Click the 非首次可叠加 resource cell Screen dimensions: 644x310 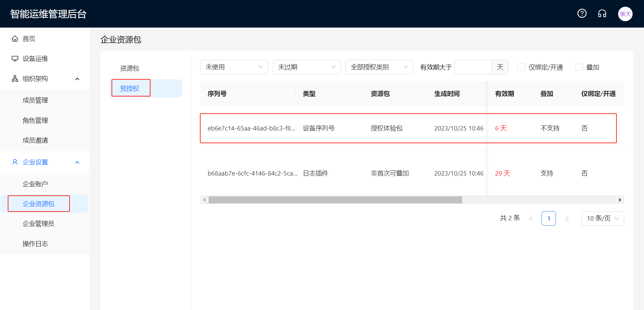pos(390,173)
